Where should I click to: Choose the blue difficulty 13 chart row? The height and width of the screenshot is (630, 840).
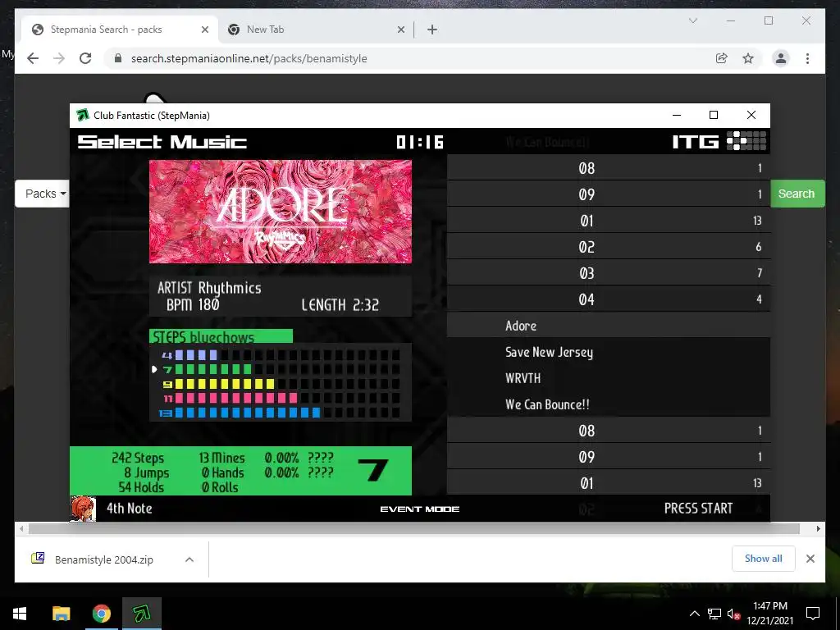[x=281, y=413]
